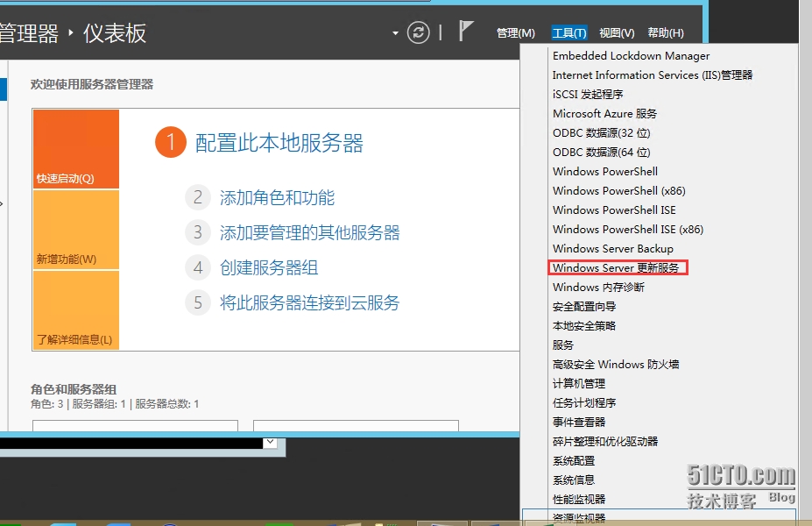Open 系统信息
The width and height of the screenshot is (812, 526).
[x=574, y=480]
